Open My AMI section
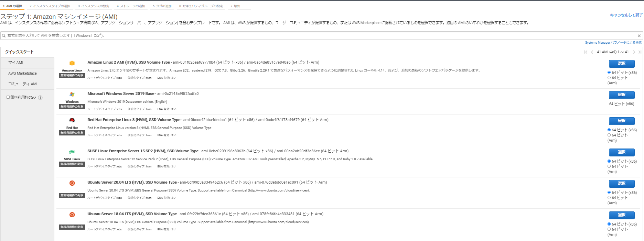The height and width of the screenshot is (241, 644). pos(28,63)
